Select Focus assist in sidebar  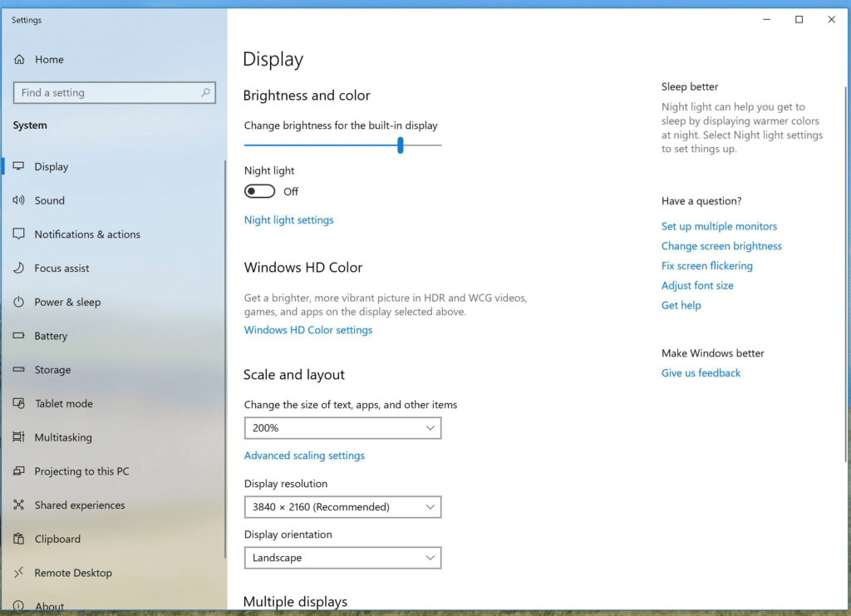coord(61,269)
